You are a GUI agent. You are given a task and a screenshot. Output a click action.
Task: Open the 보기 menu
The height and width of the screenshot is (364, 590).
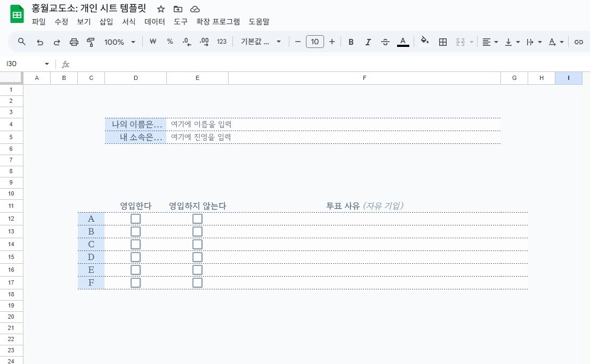click(84, 22)
